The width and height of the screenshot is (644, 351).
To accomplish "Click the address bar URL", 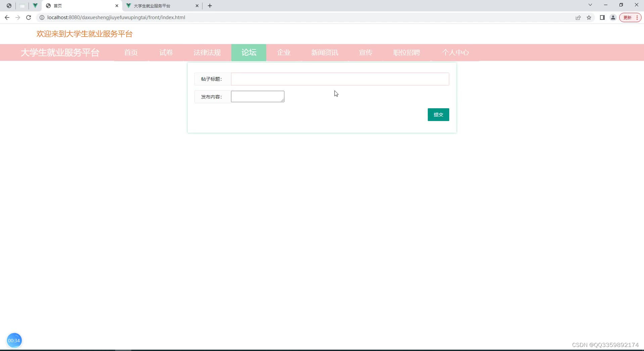I will (116, 17).
